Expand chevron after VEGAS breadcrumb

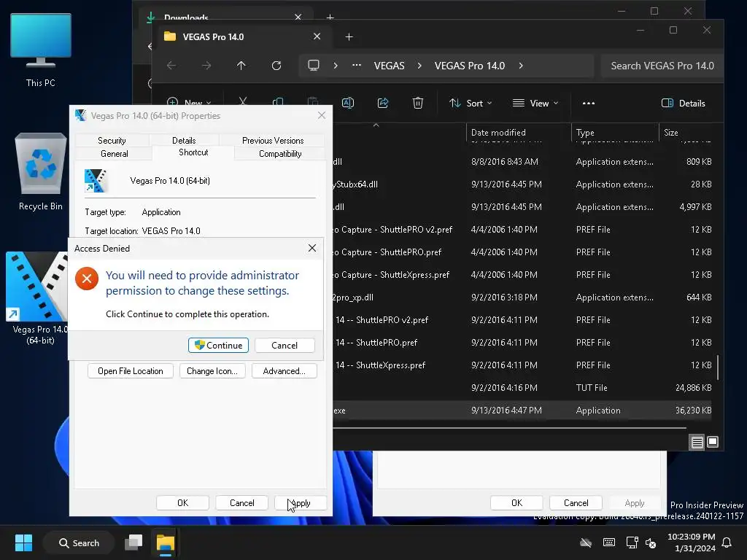[x=419, y=66]
